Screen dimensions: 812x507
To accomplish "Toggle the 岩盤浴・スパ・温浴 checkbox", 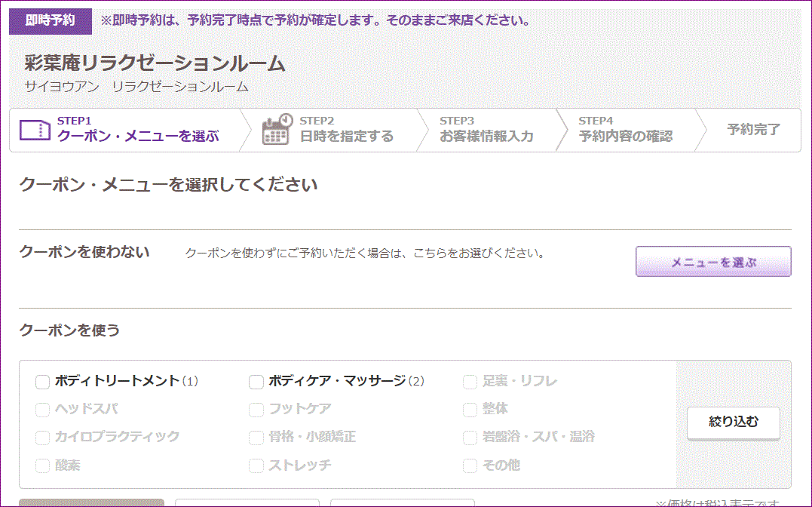I will click(470, 438).
